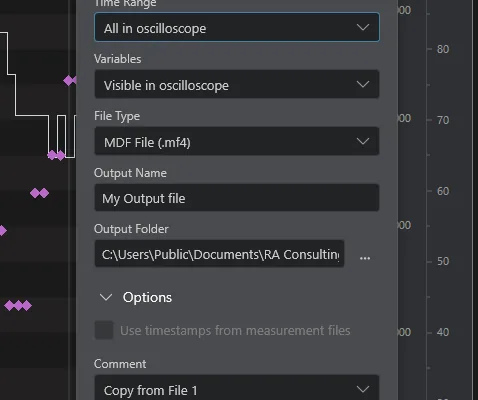Open the Comment "Copy from File 1" dropdown

pyautogui.click(x=237, y=389)
